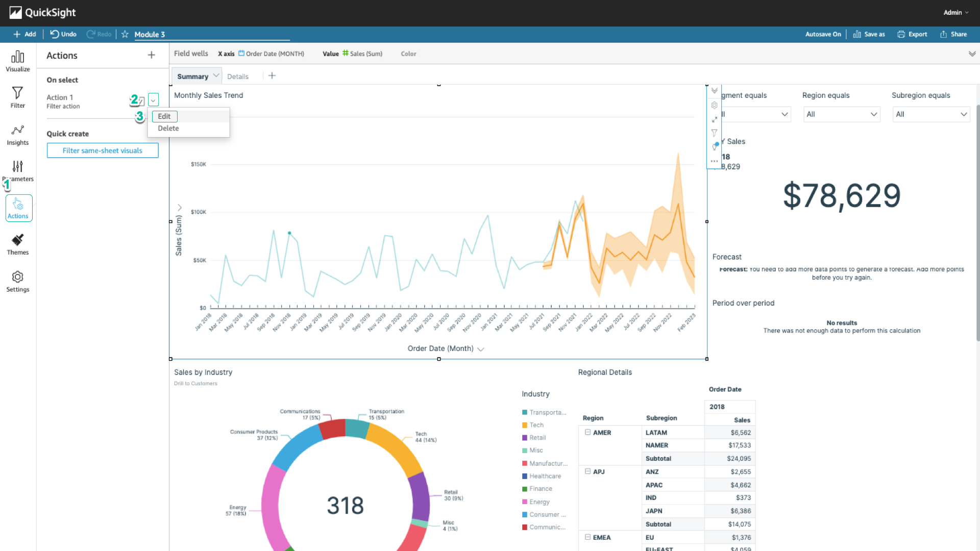Add a new action with plus icon
This screenshot has width=980, height=551.
[151, 55]
